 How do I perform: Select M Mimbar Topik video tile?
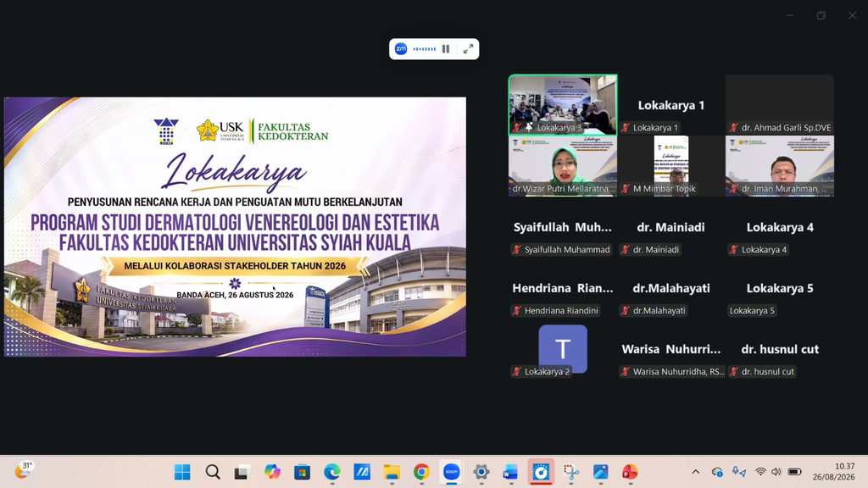(671, 166)
